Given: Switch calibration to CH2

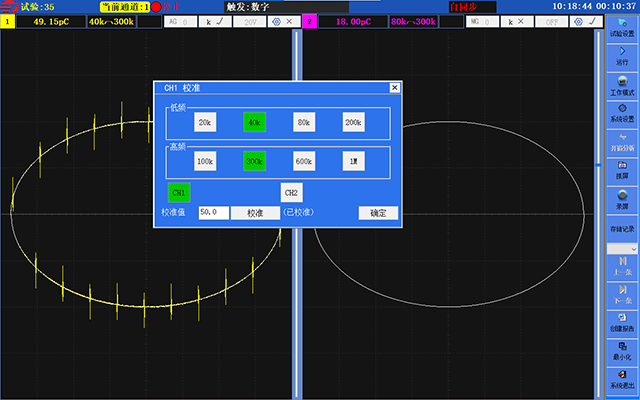Looking at the screenshot, I should coord(291,192).
